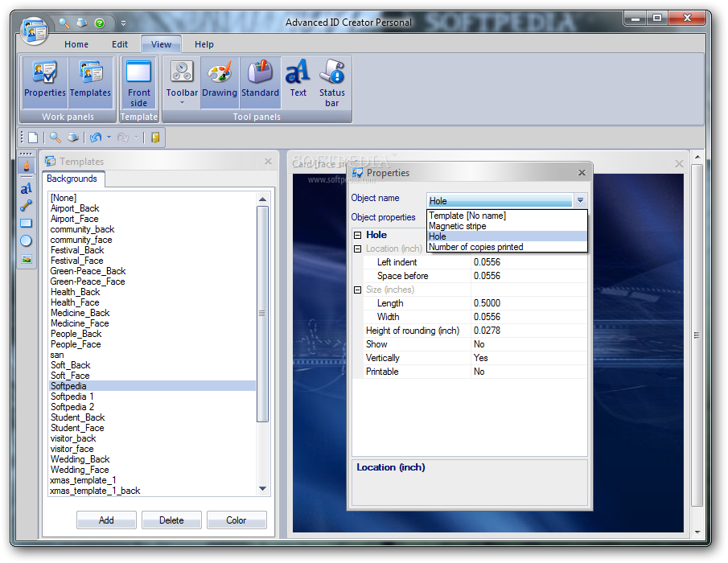Open the View ribbon tab

tap(161, 44)
